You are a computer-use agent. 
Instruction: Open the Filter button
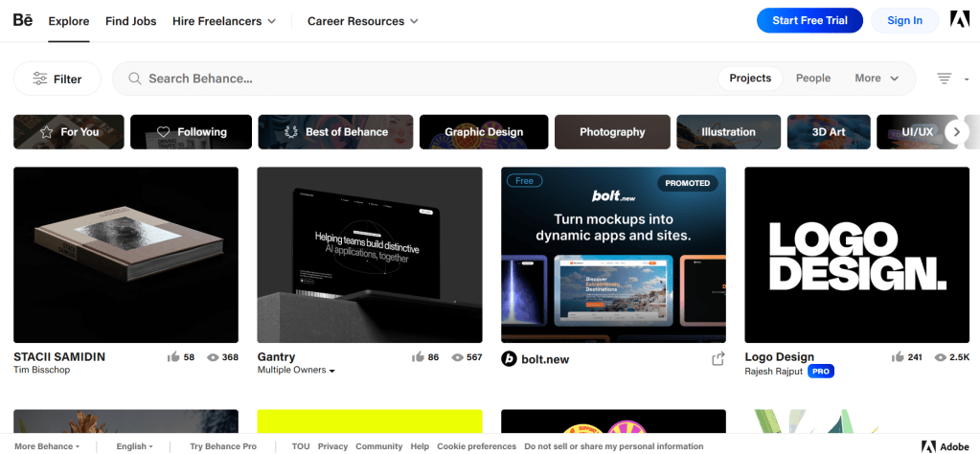tap(57, 79)
